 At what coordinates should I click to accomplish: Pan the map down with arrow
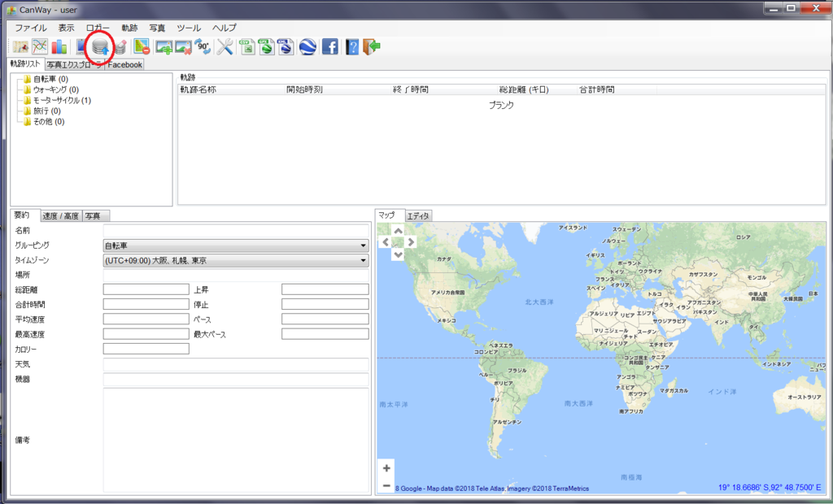[x=398, y=254]
